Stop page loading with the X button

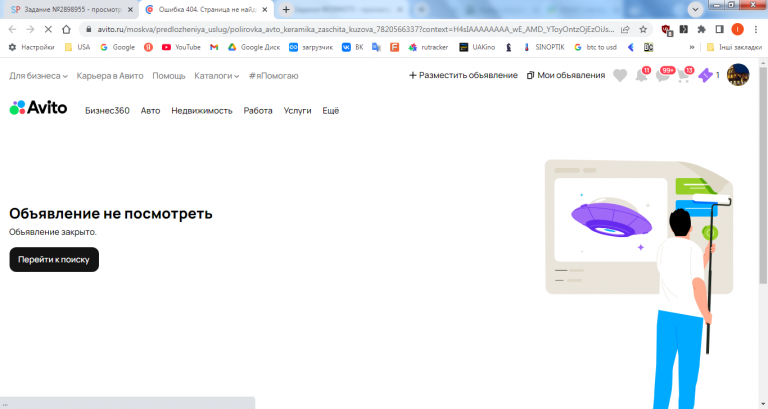pyautogui.click(x=48, y=29)
